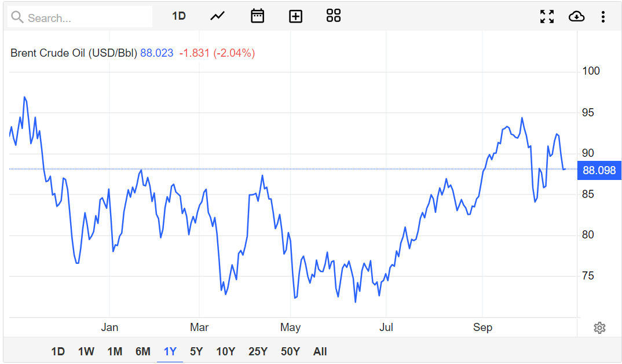Screen dimensions: 622x364
Task: Click the magnifying glass search icon
Action: point(18,17)
